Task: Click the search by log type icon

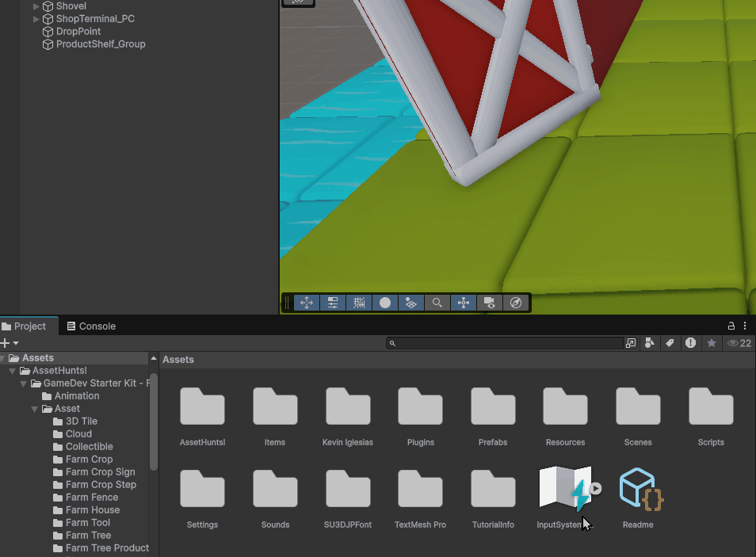Action: click(x=690, y=343)
